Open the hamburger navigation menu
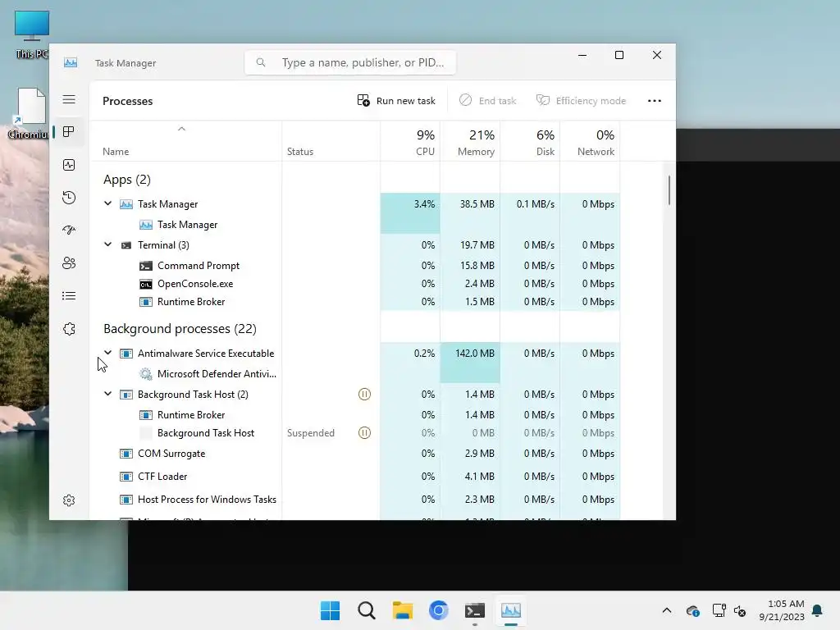 (69, 99)
